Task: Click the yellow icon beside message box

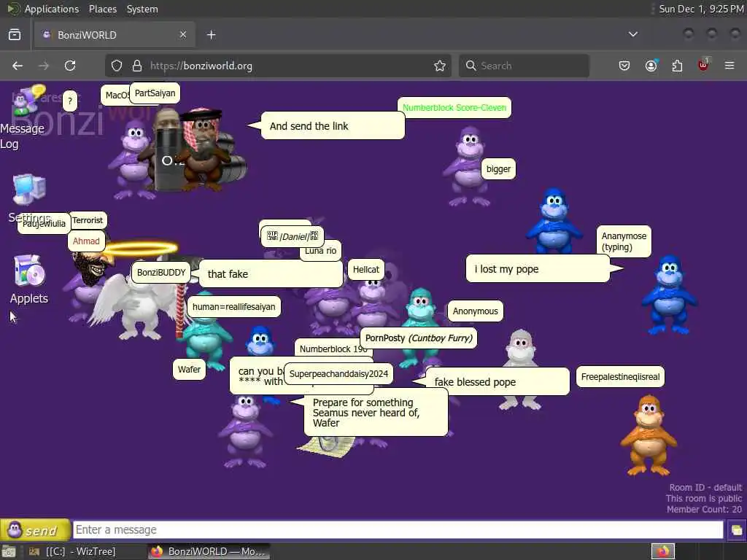Action: (x=736, y=530)
